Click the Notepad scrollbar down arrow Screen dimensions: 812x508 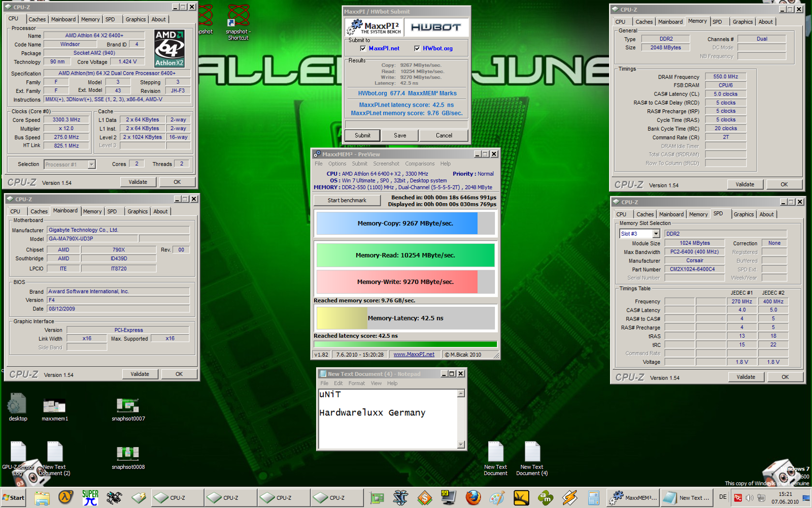pyautogui.click(x=461, y=444)
